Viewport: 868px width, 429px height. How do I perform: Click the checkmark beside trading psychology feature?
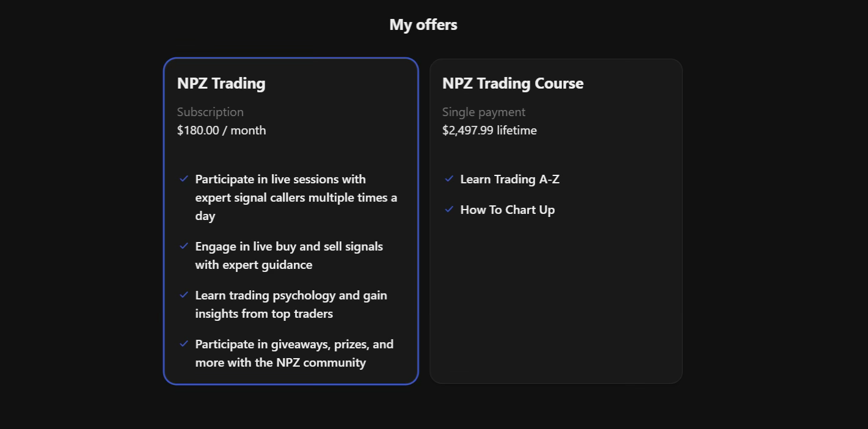pos(184,295)
